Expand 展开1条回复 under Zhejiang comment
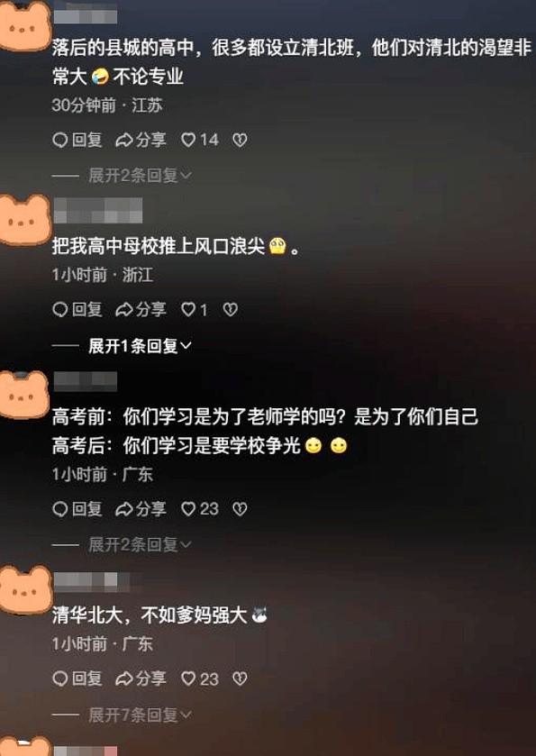The height and width of the screenshot is (756, 536). point(140,346)
